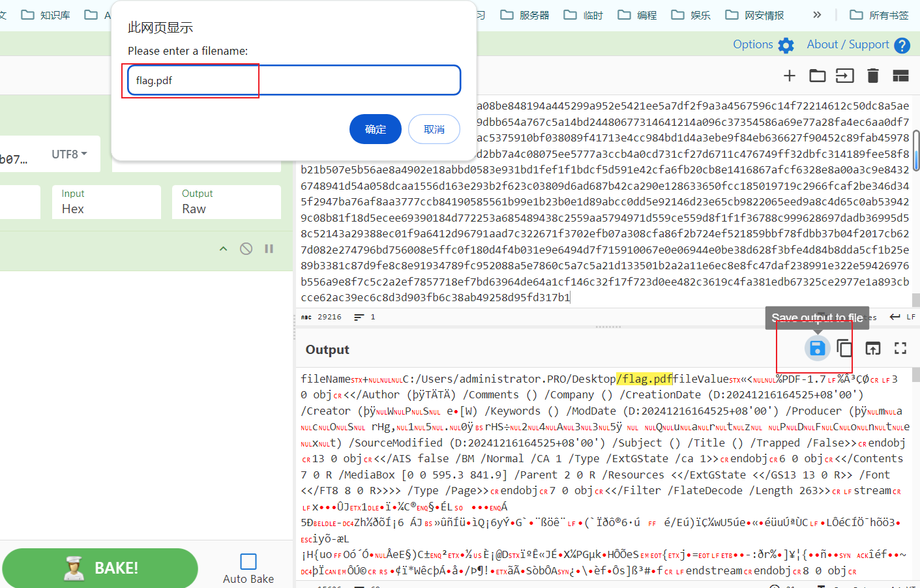Click the truncated b07… argument field

14,159
